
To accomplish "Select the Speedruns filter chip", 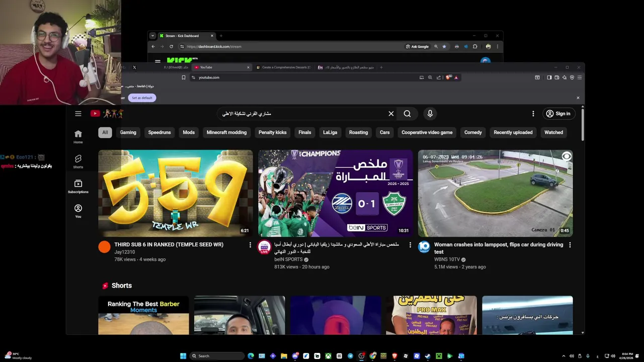I will [x=159, y=132].
